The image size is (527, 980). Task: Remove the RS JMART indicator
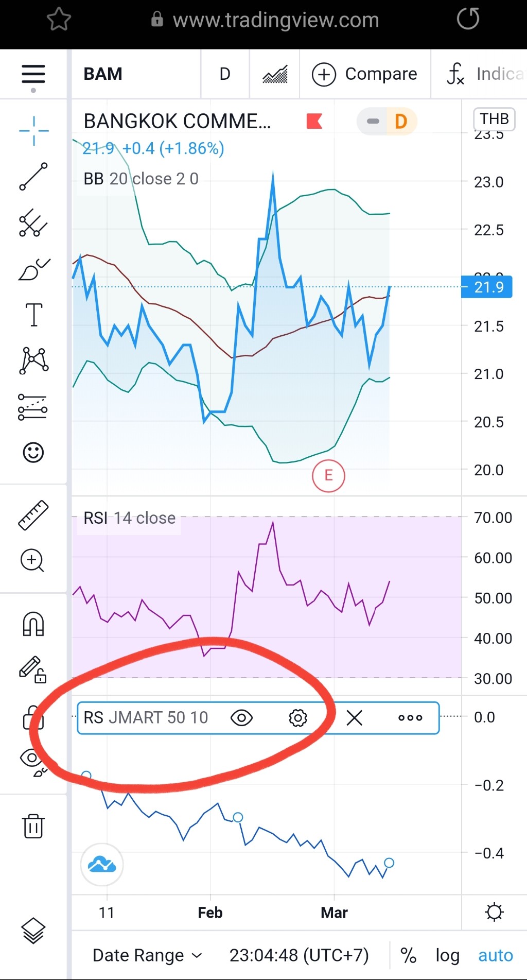click(x=355, y=717)
